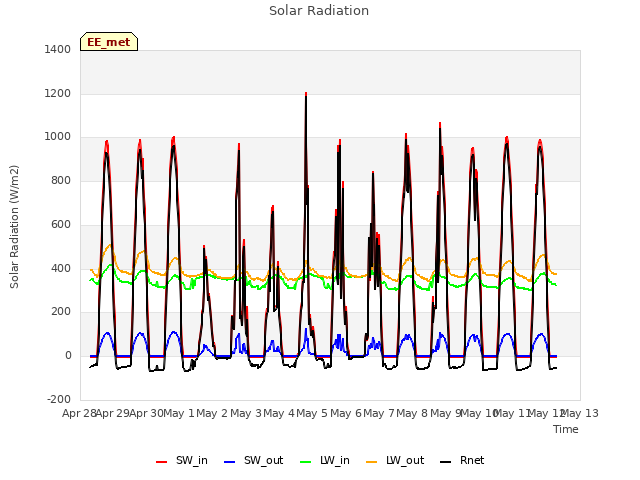Click the May 5 x-axis date label

tap(312, 413)
